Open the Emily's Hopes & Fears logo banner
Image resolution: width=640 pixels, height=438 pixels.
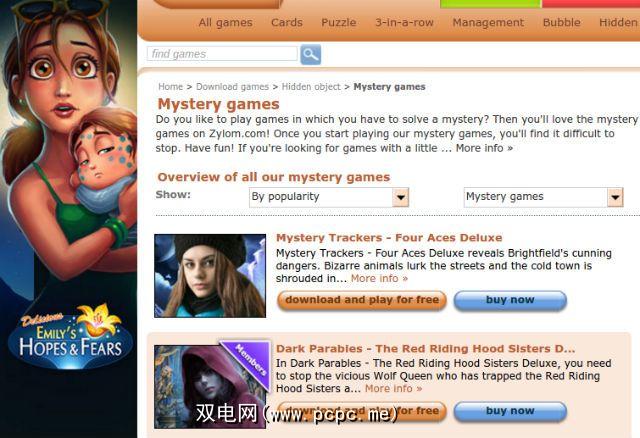pos(71,337)
